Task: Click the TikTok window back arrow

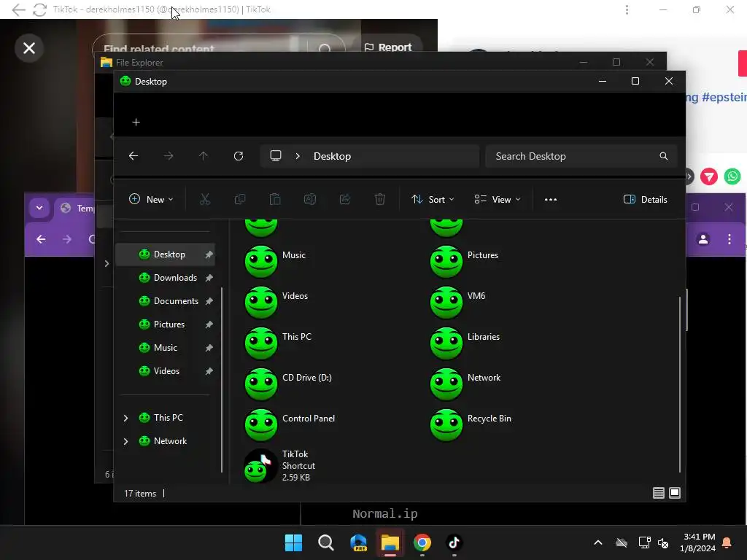Action: click(x=18, y=9)
